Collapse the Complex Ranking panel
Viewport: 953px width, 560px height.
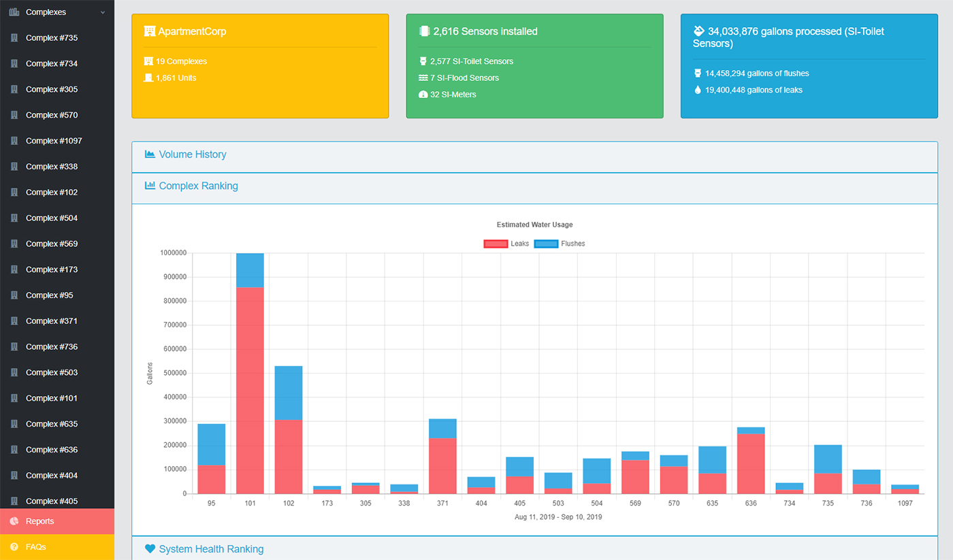(x=198, y=186)
